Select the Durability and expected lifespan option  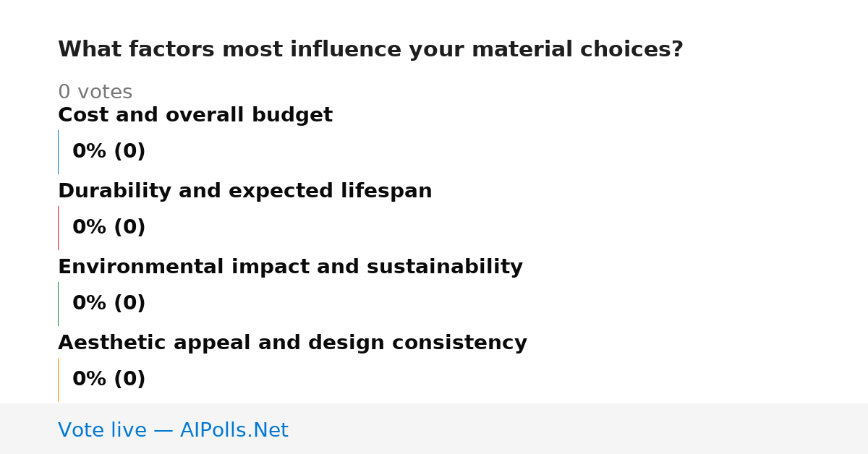pyautogui.click(x=245, y=192)
